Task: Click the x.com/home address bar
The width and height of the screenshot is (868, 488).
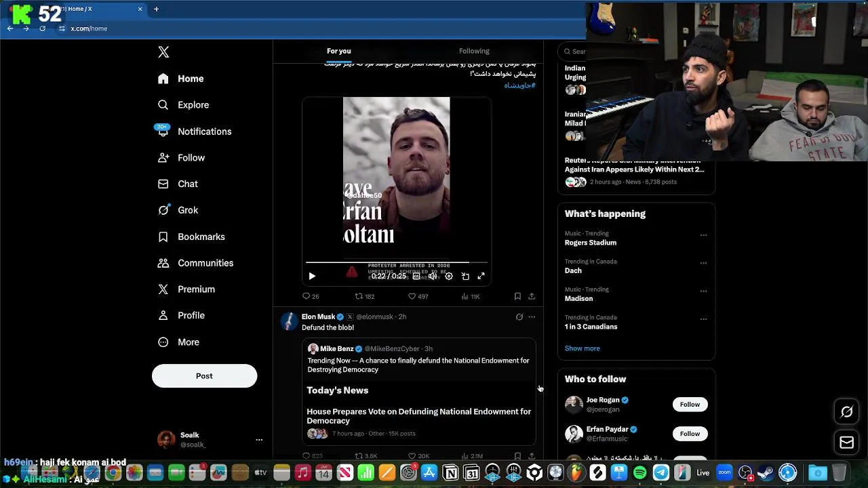Action: [89, 28]
